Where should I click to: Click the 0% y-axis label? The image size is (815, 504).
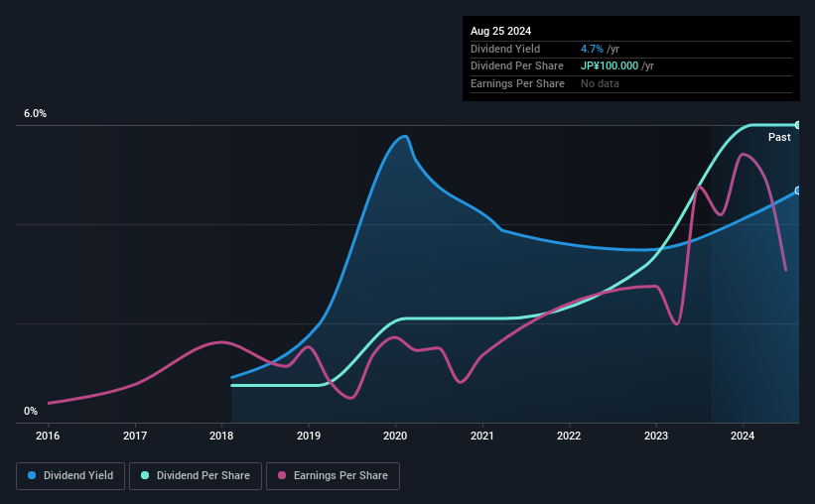[31, 411]
